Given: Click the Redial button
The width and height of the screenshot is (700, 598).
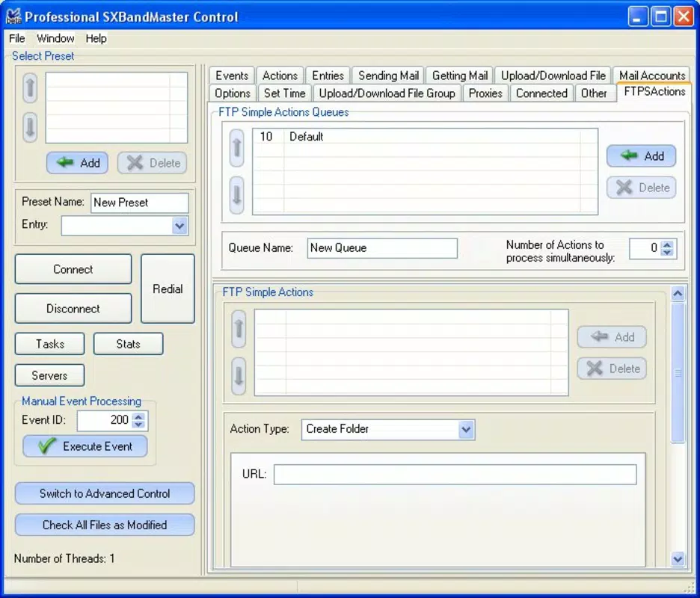Looking at the screenshot, I should coord(168,289).
